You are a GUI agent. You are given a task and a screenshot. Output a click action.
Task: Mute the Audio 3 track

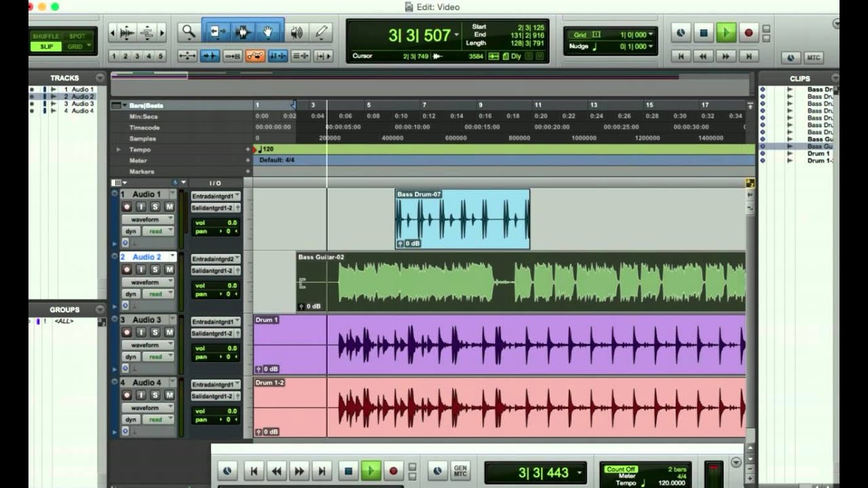pos(169,332)
